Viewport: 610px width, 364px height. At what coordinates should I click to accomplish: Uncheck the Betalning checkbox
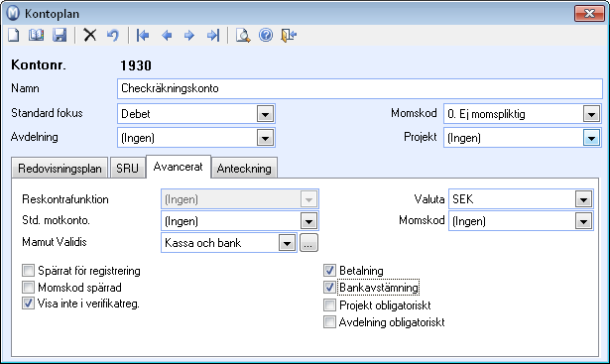(329, 271)
